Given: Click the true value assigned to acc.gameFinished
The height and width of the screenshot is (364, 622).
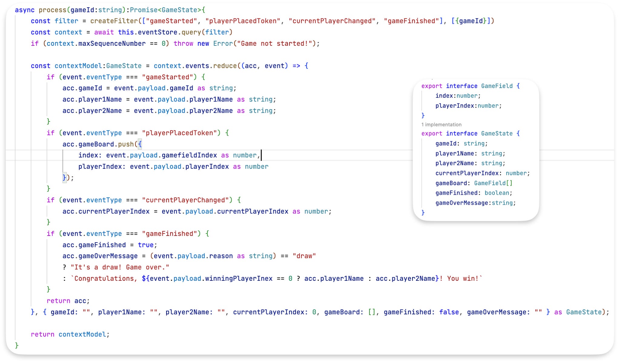Looking at the screenshot, I should pyautogui.click(x=146, y=245).
